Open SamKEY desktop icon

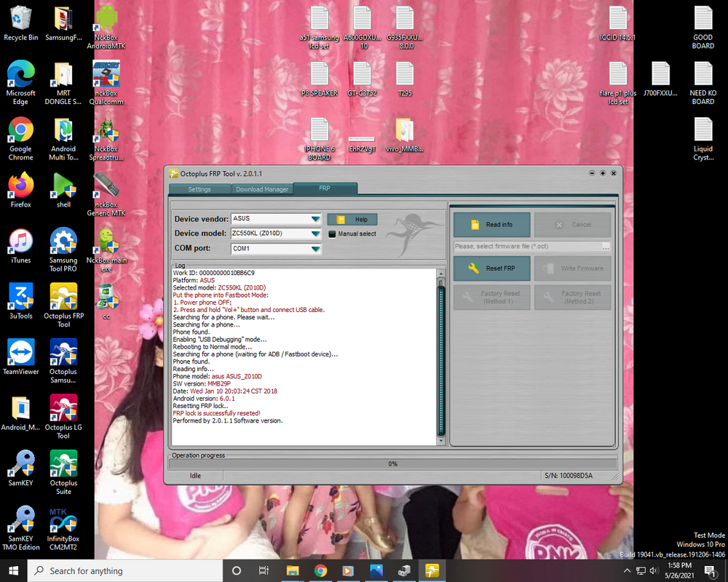21,469
